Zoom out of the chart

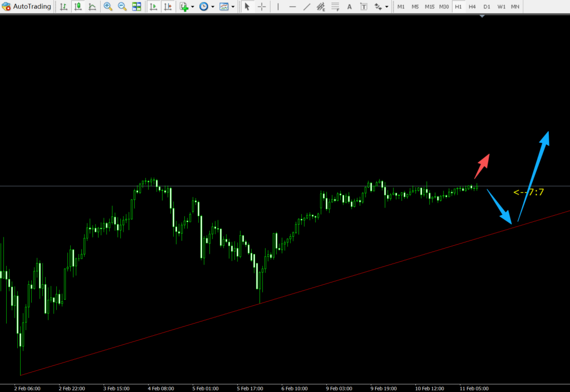pyautogui.click(x=122, y=7)
